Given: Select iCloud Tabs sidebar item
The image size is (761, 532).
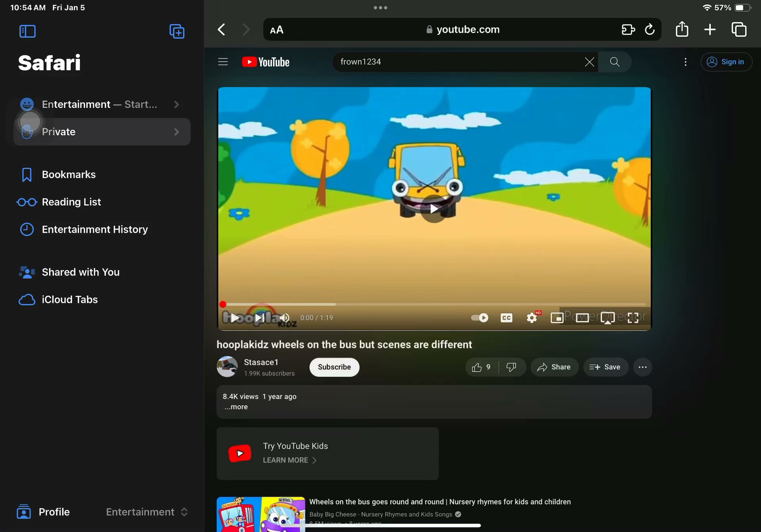Looking at the screenshot, I should (70, 300).
